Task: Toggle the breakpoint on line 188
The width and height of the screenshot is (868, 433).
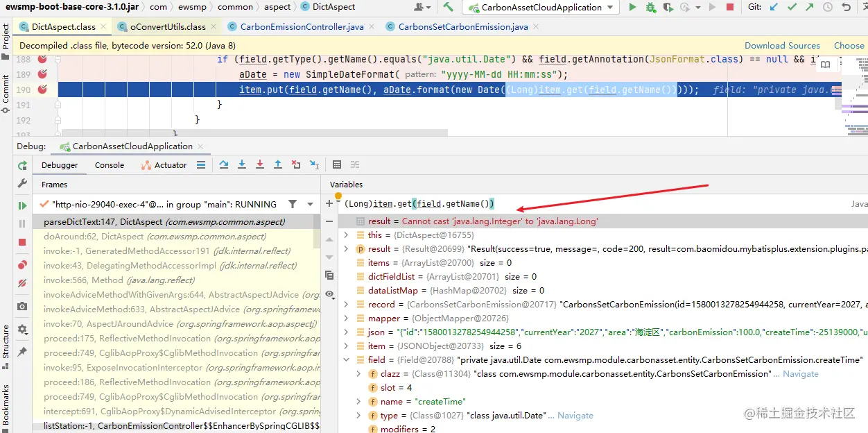Action: 42,59
